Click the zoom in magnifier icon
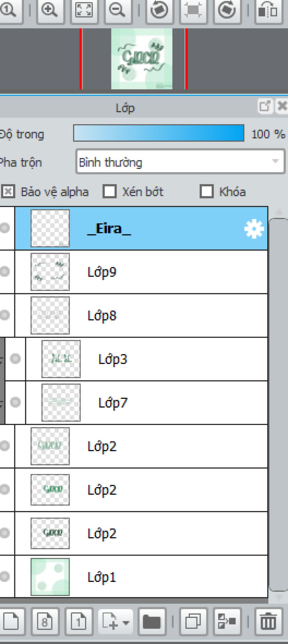The image size is (288, 644). tap(49, 10)
